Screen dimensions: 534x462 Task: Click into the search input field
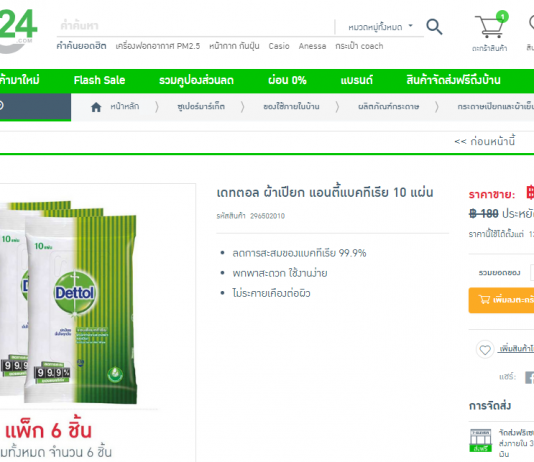coord(196,26)
